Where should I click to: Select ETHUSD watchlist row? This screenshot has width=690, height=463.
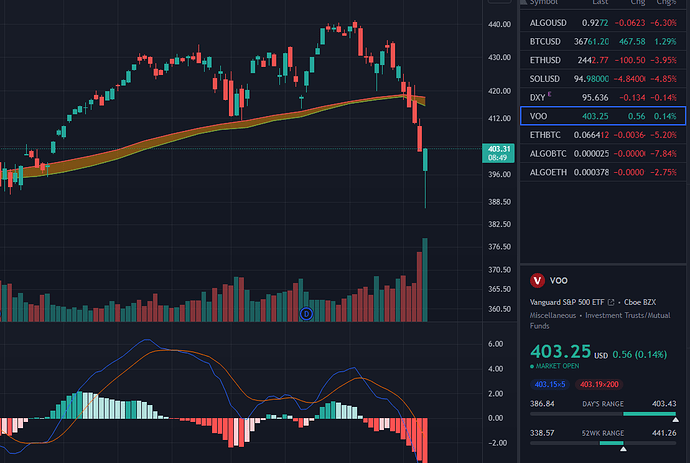[603, 60]
